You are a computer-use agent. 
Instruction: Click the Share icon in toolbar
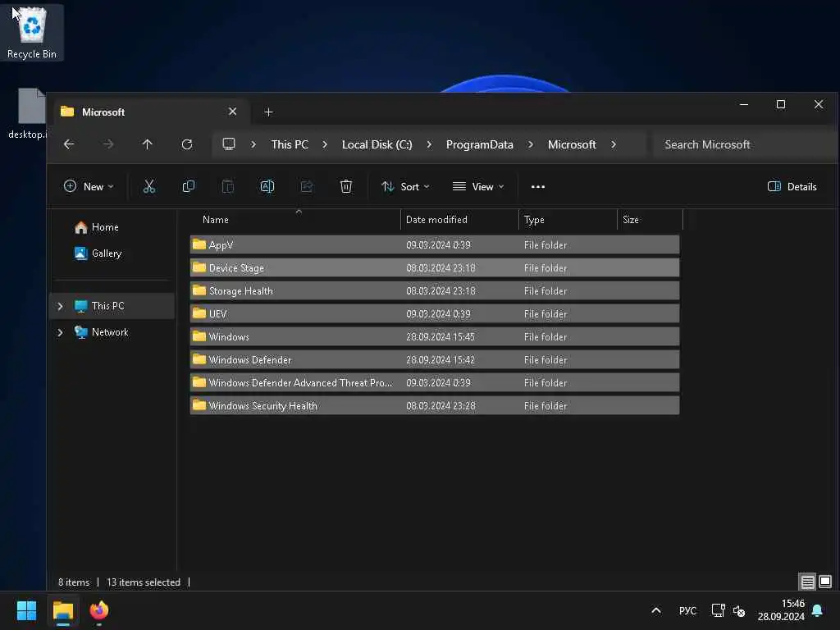tap(307, 186)
